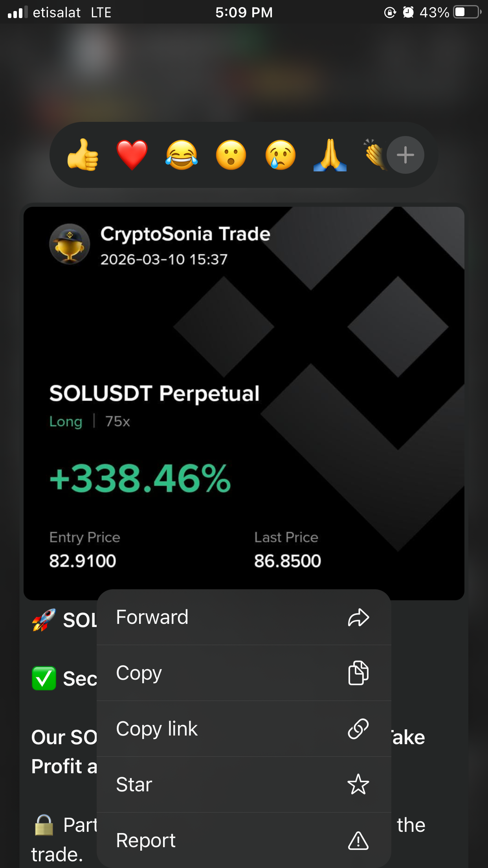Viewport: 488px width, 868px height.
Task: React with the thumbs up emoji
Action: tap(83, 155)
